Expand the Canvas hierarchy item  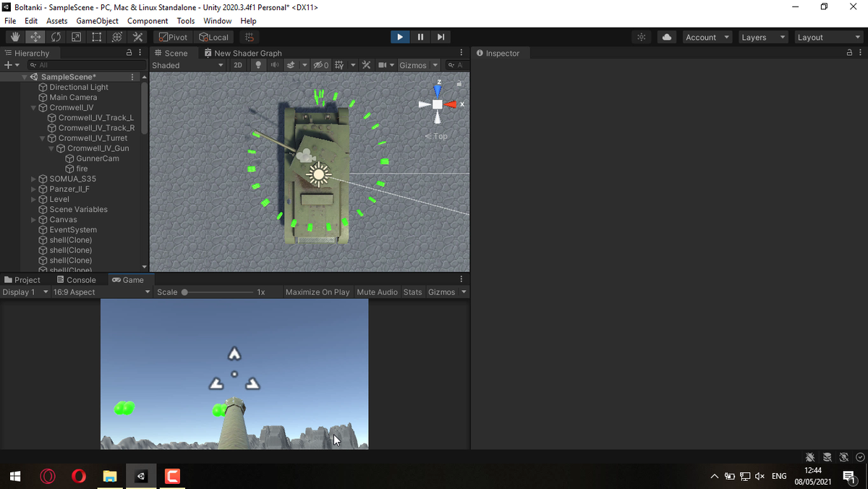[x=33, y=219]
